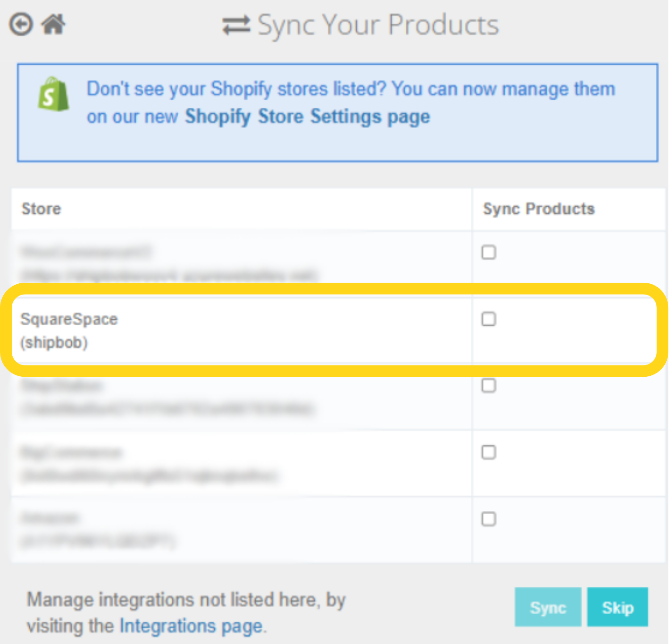
Task: Check the first store's Sync Products checkbox
Action: [x=488, y=253]
